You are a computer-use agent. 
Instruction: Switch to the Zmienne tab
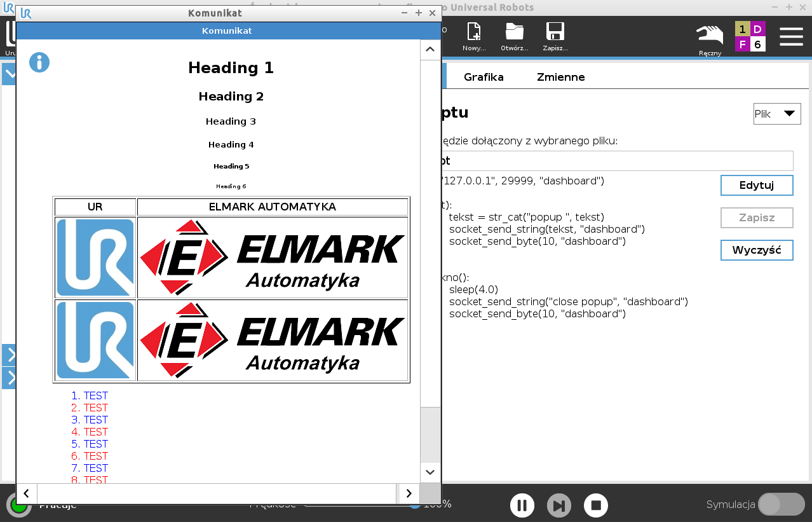pyautogui.click(x=560, y=77)
